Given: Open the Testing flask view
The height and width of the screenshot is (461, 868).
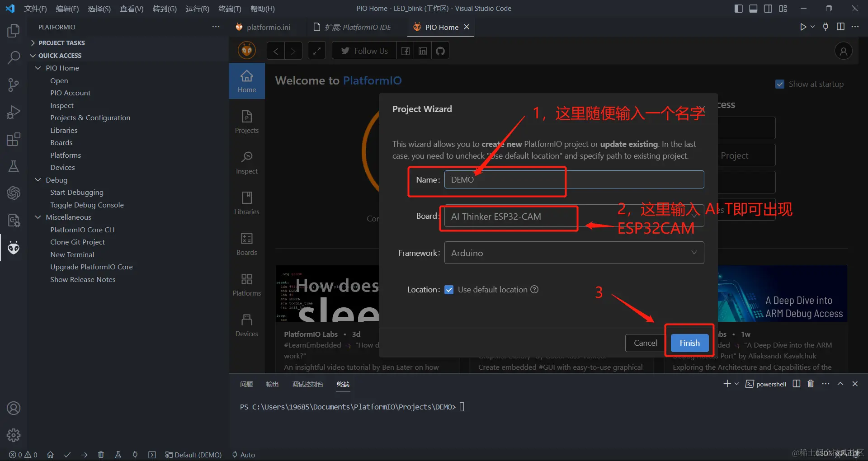Looking at the screenshot, I should coord(14,166).
